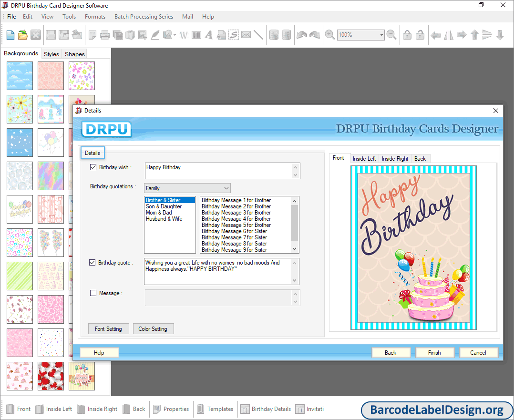Click the Cancel button
Image resolution: width=514 pixels, height=420 pixels.
tap(478, 353)
